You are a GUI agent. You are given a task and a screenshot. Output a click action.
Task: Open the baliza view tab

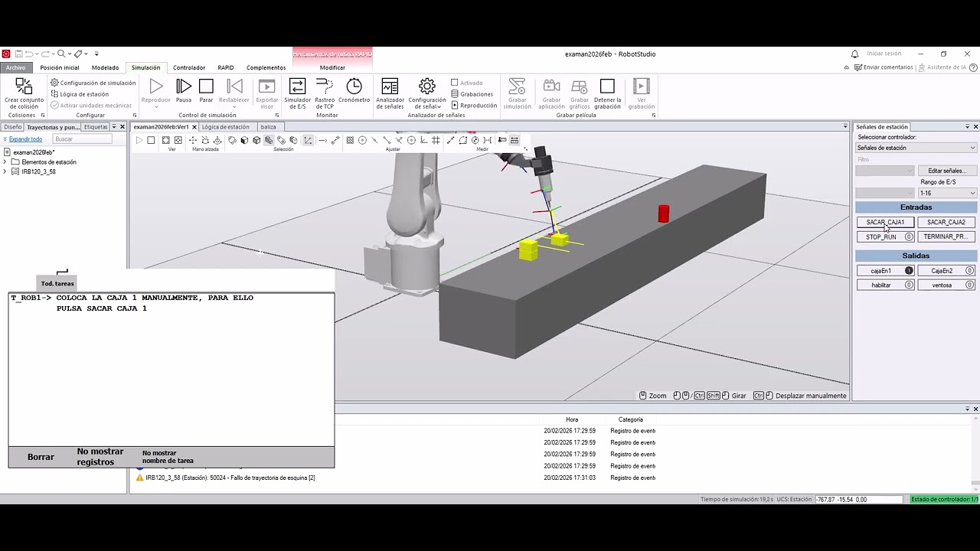[268, 127]
